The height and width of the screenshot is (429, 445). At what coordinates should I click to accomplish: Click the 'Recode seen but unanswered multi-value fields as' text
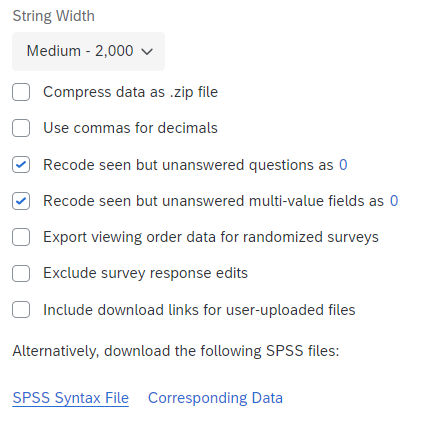coord(214,201)
